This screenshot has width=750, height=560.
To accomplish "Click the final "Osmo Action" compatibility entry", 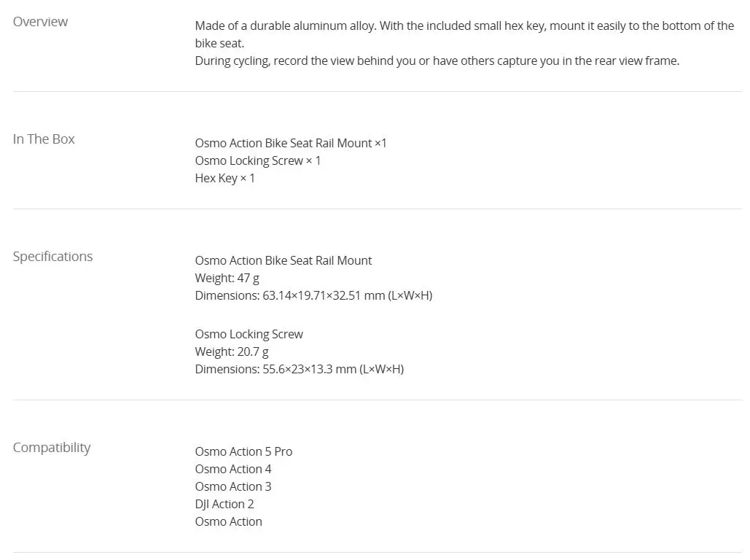I will click(228, 522).
